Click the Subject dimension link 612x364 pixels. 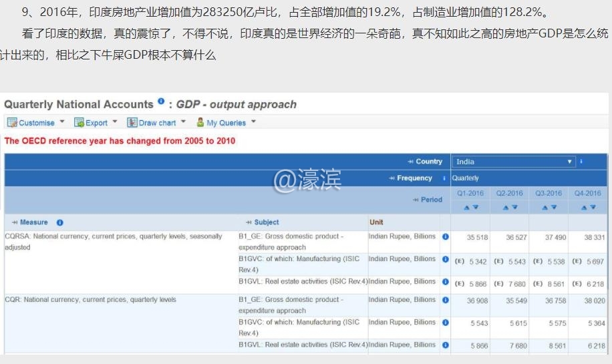267,222
